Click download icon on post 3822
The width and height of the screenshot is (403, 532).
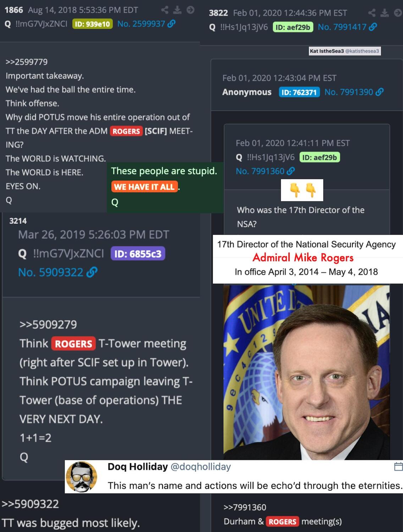tap(385, 13)
